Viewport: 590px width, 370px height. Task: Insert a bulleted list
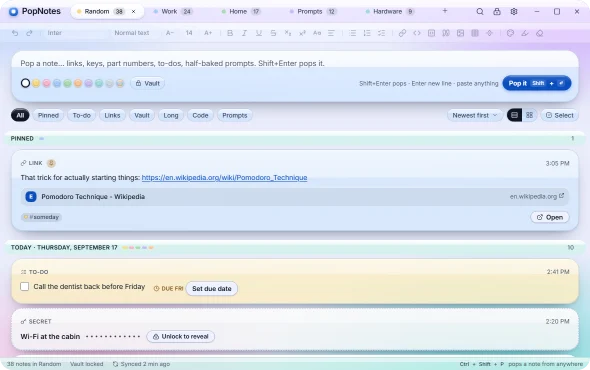click(x=353, y=33)
